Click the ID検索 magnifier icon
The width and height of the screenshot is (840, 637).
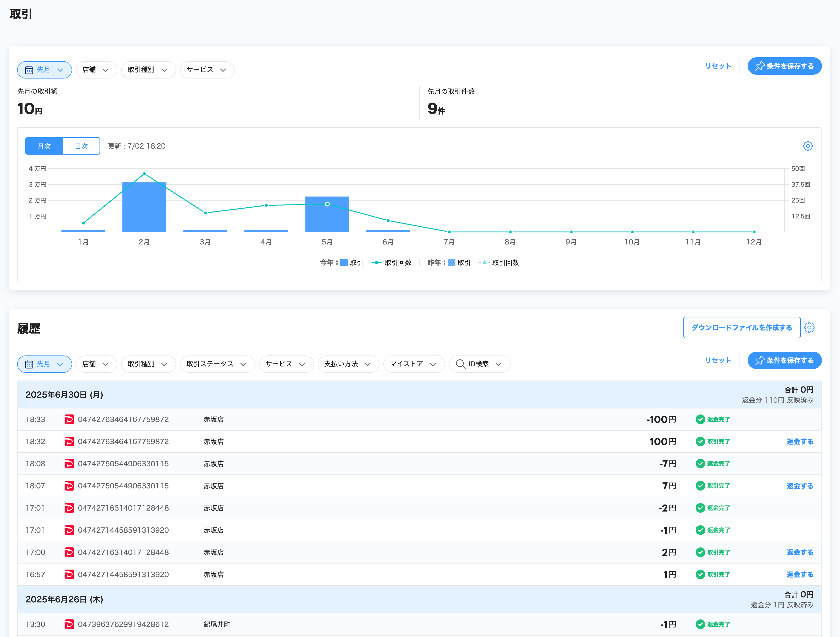pyautogui.click(x=460, y=364)
